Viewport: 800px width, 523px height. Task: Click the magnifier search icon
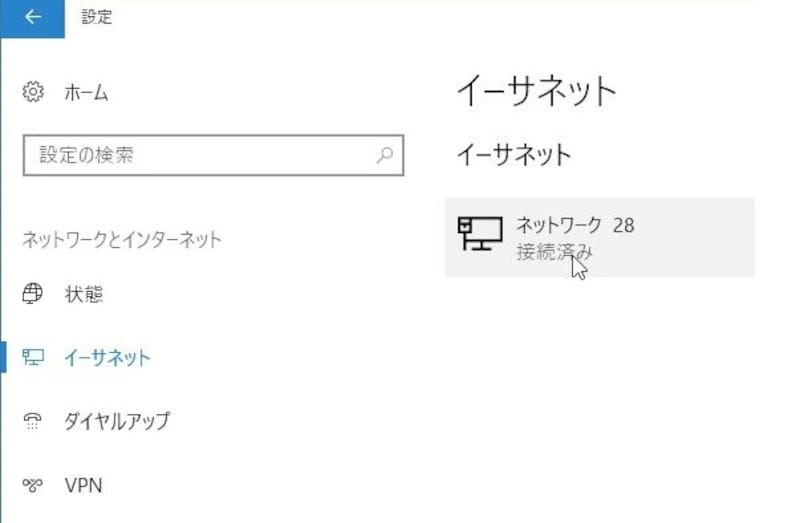[x=384, y=156]
